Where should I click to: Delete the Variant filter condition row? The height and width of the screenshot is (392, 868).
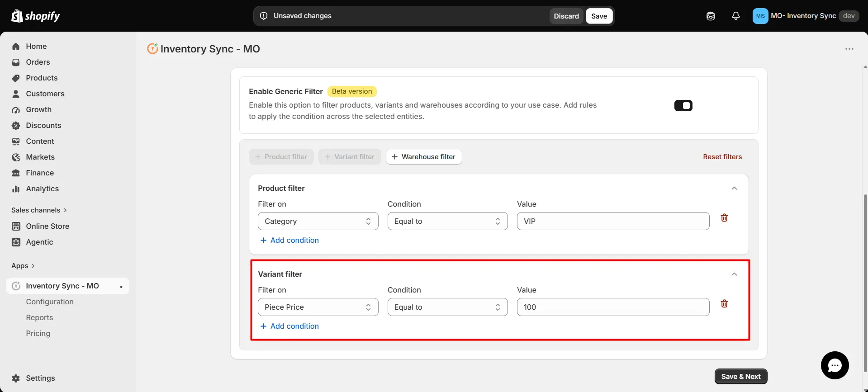point(724,303)
